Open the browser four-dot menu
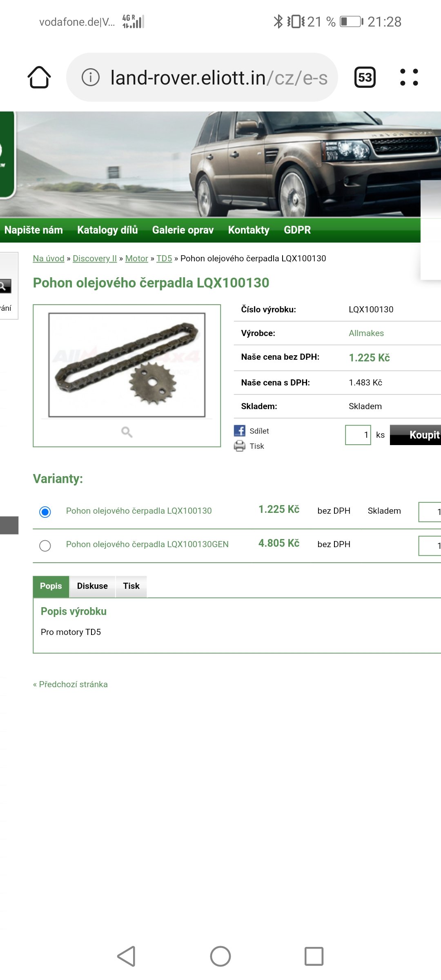Image resolution: width=441 pixels, height=980 pixels. 409,77
